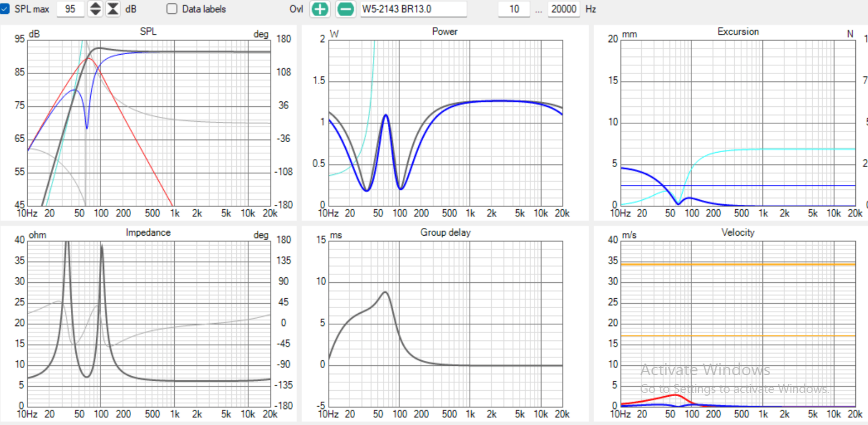The image size is (868, 425).
Task: Click the Impedance chart title
Action: pos(148,232)
